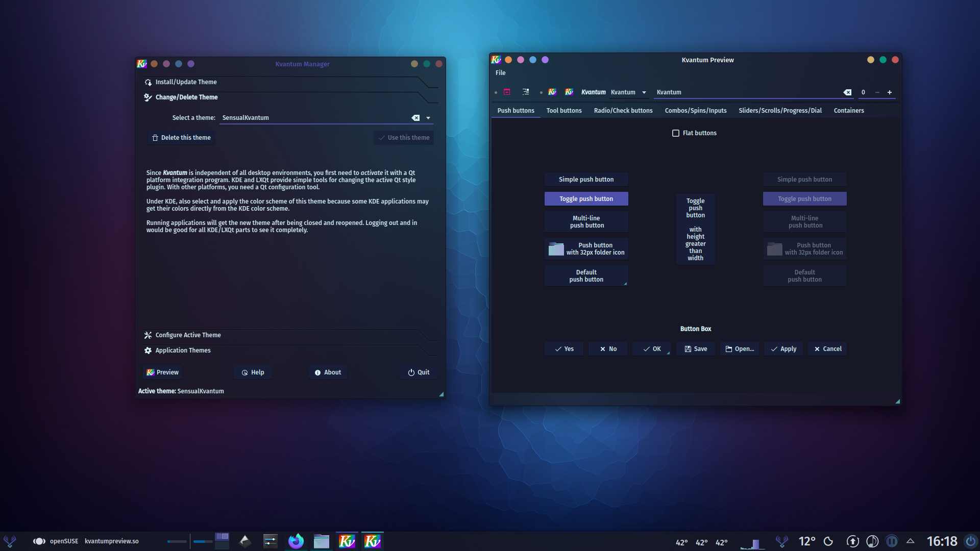Click the Help button in Kvantum Manager
980x551 pixels.
coord(253,372)
